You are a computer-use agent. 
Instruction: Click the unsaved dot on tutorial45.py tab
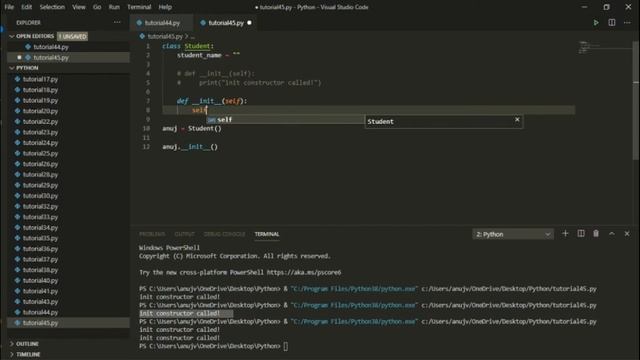tap(249, 23)
